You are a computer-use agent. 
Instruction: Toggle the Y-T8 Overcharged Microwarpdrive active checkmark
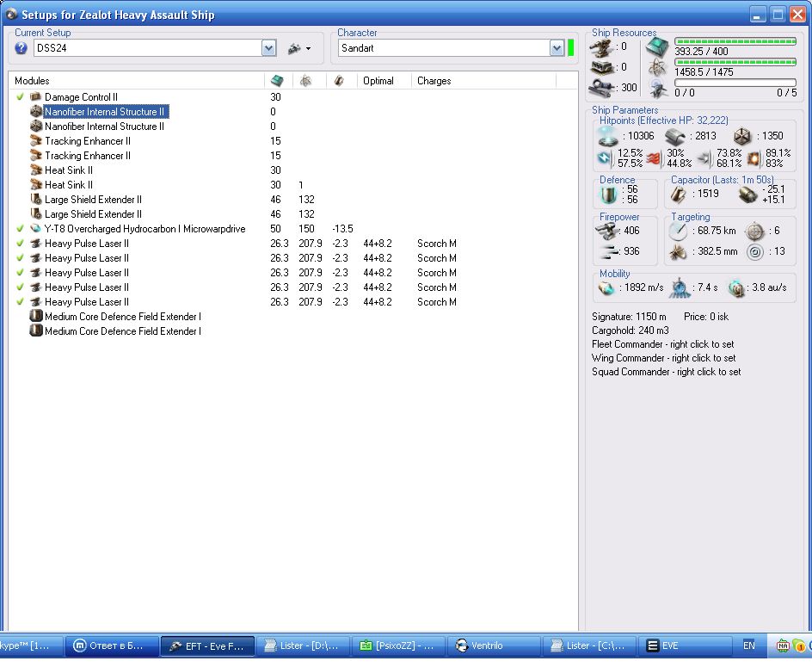(x=20, y=229)
